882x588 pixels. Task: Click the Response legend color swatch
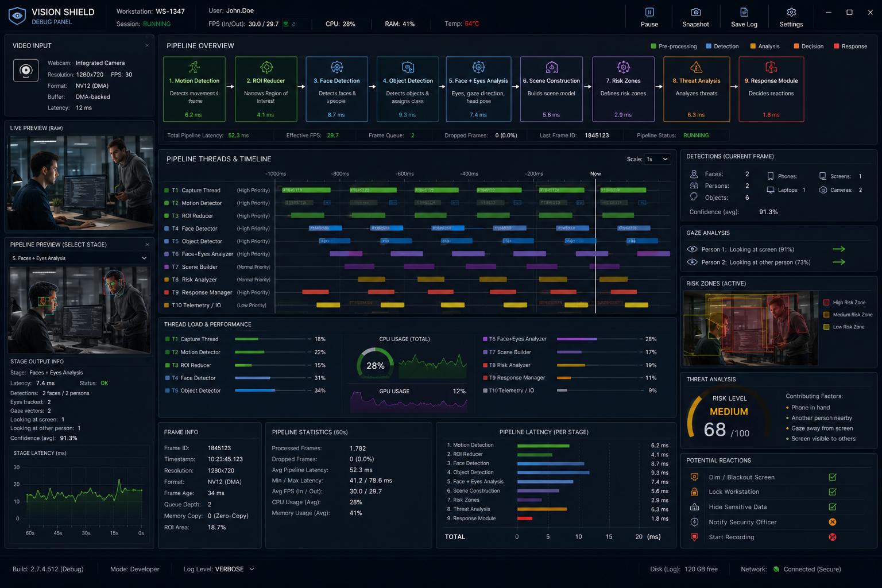(x=837, y=46)
